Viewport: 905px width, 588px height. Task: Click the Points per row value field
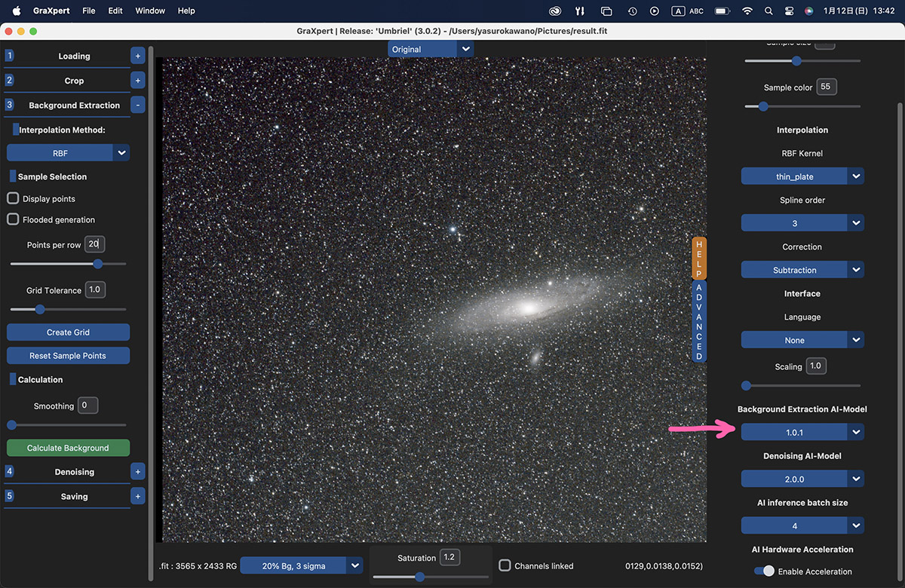point(95,244)
